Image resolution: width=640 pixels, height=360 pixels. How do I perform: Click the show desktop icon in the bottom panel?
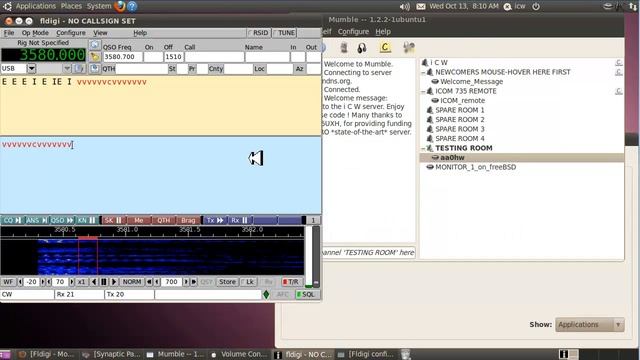(x=5, y=354)
